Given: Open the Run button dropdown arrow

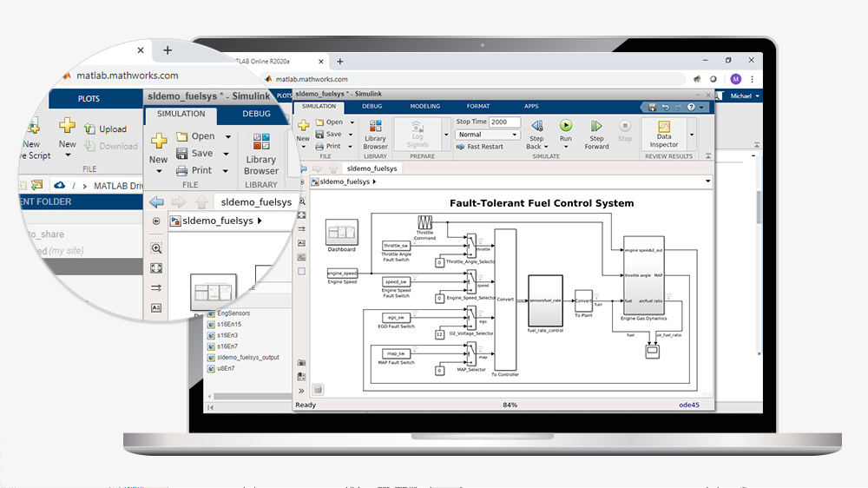Looking at the screenshot, I should coord(566,147).
